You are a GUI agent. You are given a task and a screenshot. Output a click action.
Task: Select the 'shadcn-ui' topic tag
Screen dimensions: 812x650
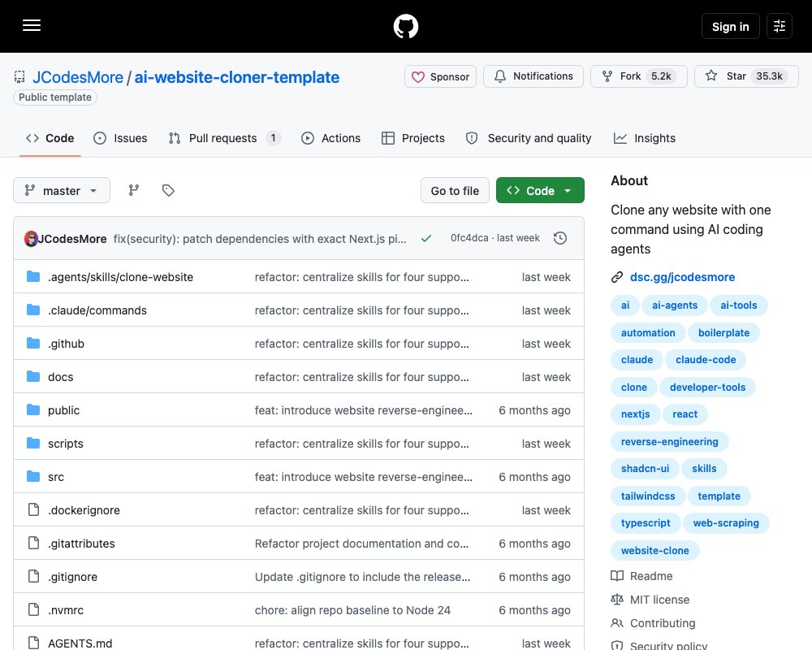[x=646, y=469]
